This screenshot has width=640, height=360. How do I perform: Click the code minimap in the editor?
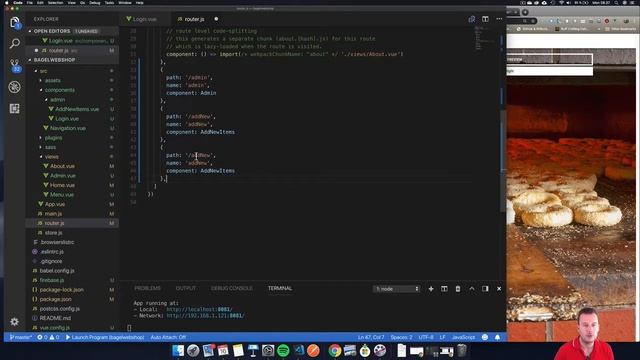(x=486, y=39)
